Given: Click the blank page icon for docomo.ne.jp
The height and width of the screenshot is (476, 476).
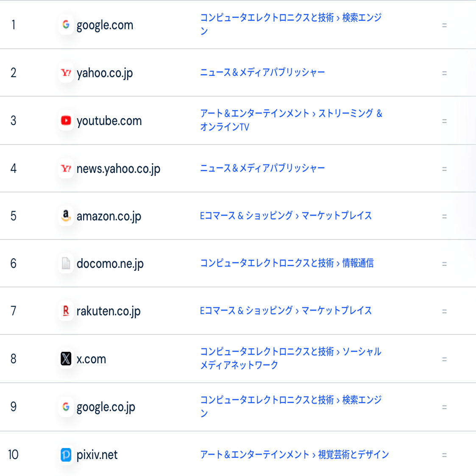Looking at the screenshot, I should point(66,263).
